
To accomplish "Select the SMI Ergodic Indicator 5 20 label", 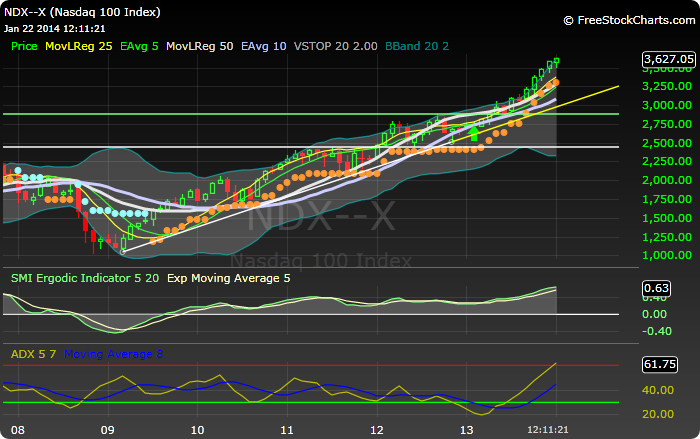I will (x=85, y=278).
